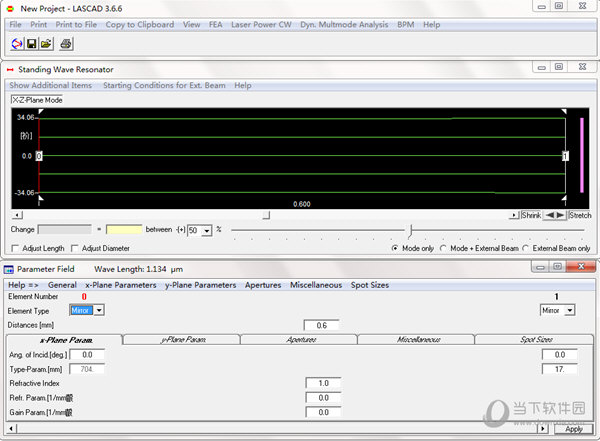Image resolution: width=600 pixels, height=441 pixels.
Task: Open Element Type dropdown for element 0
Action: point(99,310)
